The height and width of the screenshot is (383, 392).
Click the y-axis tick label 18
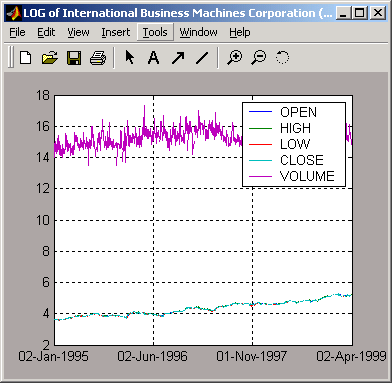pyautogui.click(x=43, y=95)
